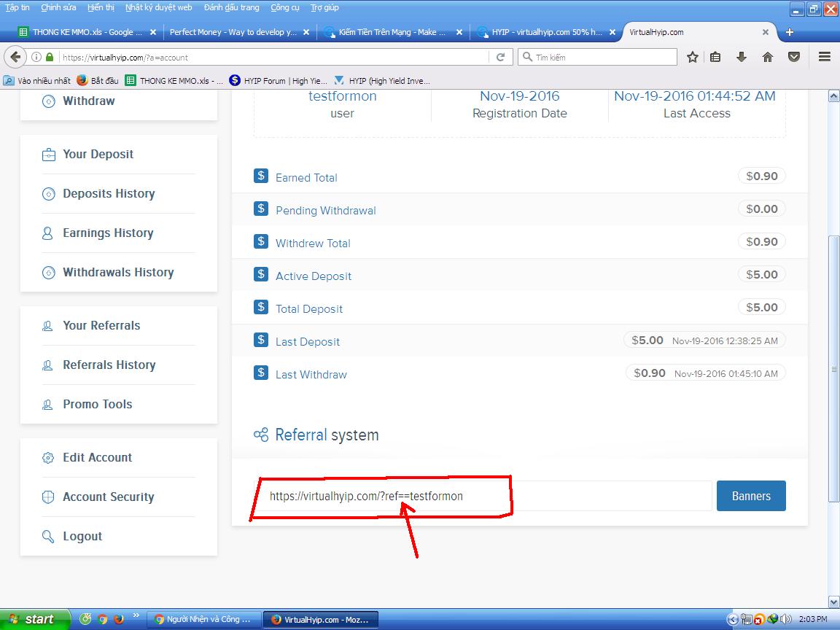Launch Firefox from quick launch icon

pos(119,619)
